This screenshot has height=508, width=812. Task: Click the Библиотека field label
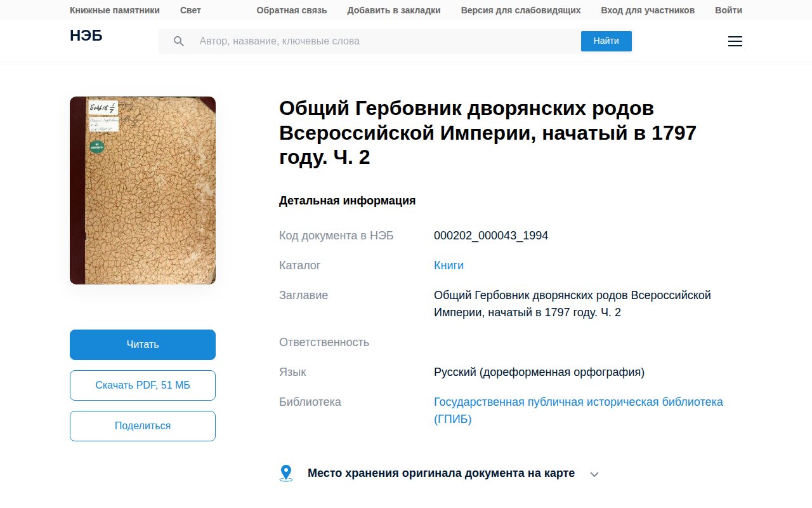pos(310,402)
